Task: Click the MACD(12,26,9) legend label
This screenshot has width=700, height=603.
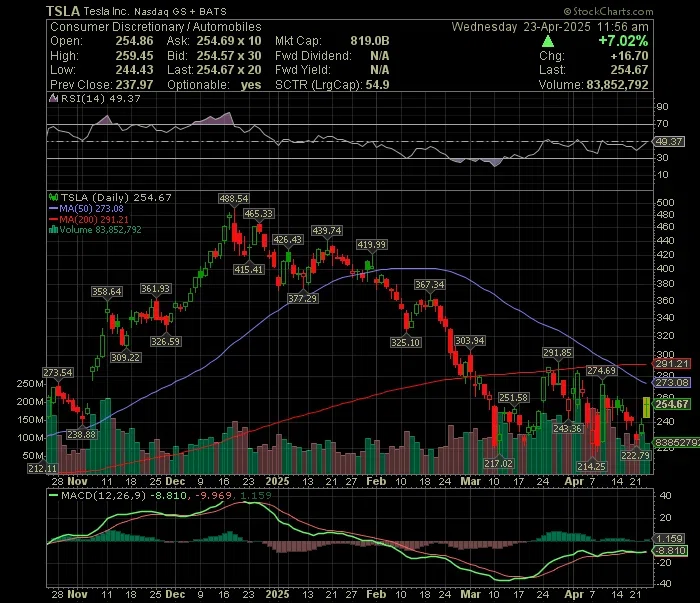Action: [x=104, y=495]
